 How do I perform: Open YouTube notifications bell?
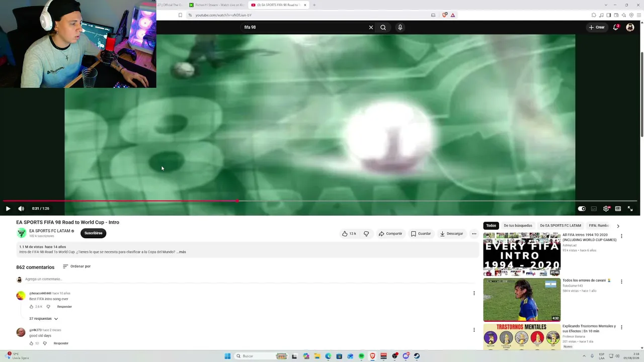tap(616, 27)
